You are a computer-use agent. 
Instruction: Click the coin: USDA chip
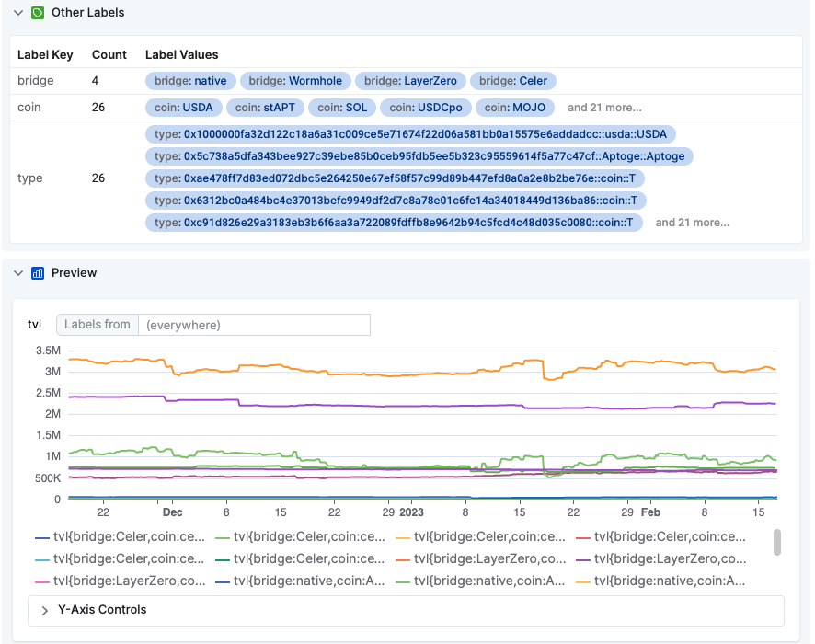coord(184,108)
